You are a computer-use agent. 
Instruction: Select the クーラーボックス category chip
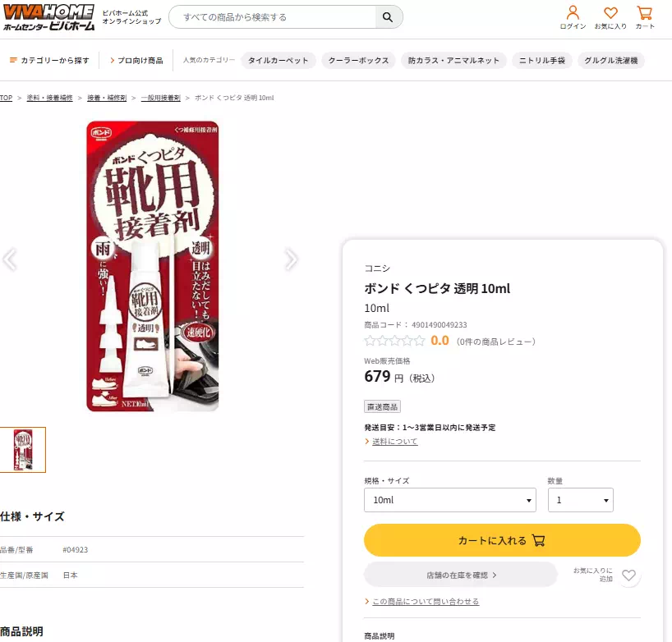click(358, 61)
